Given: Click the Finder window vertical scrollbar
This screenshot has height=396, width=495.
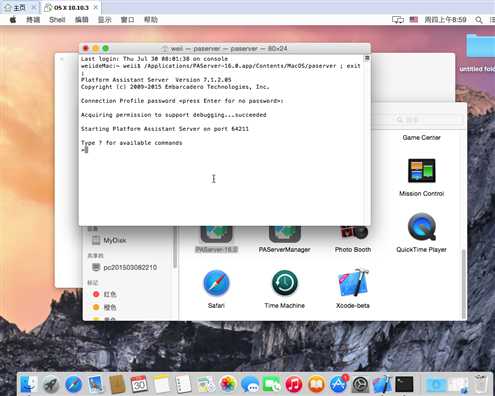Looking at the screenshot, I should click(463, 283).
